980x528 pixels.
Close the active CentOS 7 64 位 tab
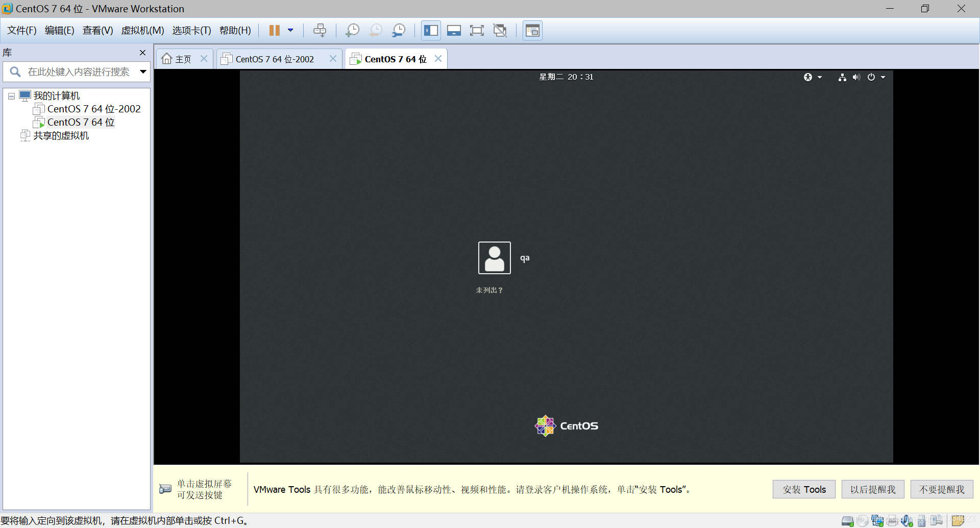pyautogui.click(x=438, y=59)
